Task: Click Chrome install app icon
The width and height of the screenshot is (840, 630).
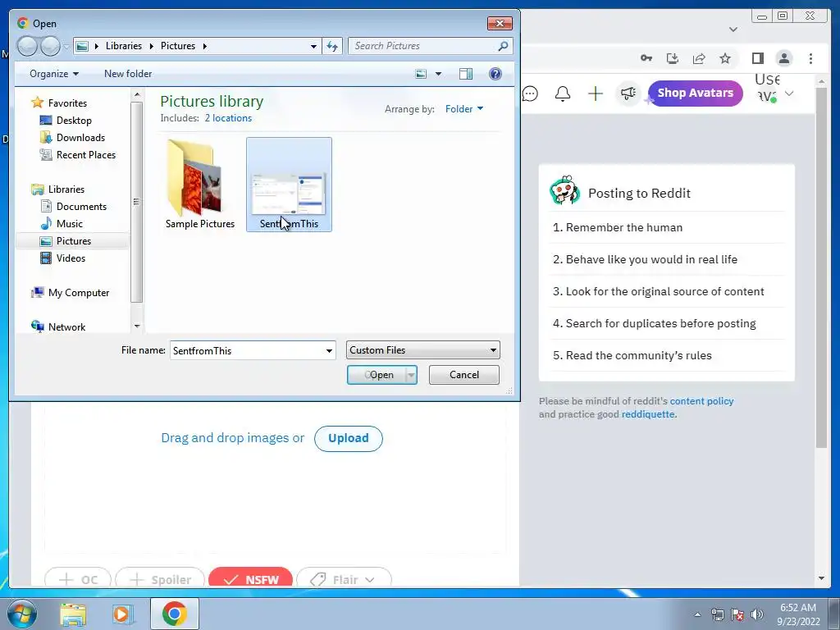Action: pos(673,58)
